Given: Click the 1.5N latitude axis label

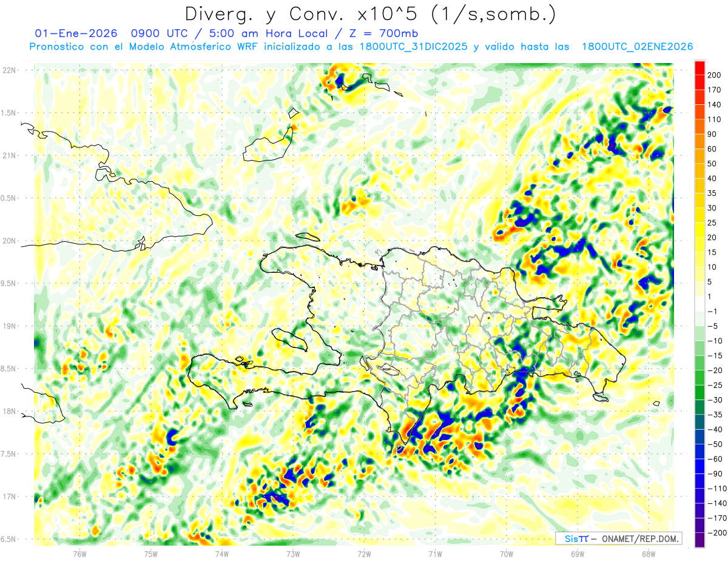Looking at the screenshot, I should point(9,113).
